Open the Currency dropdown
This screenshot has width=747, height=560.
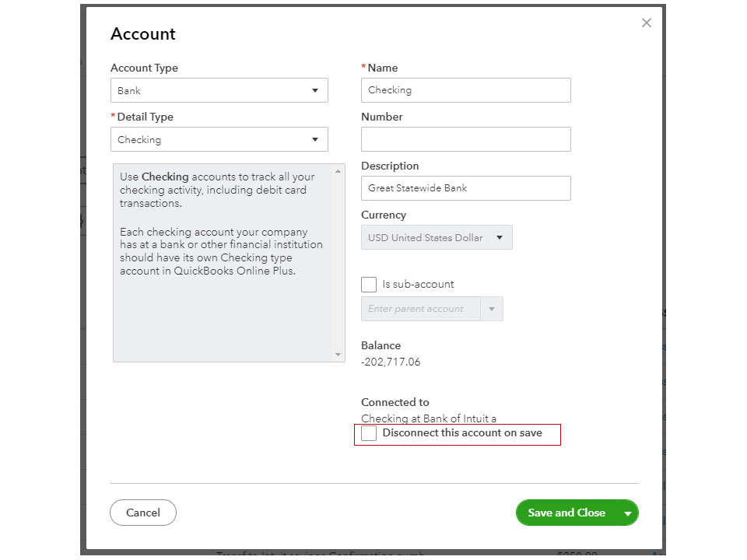coord(436,237)
